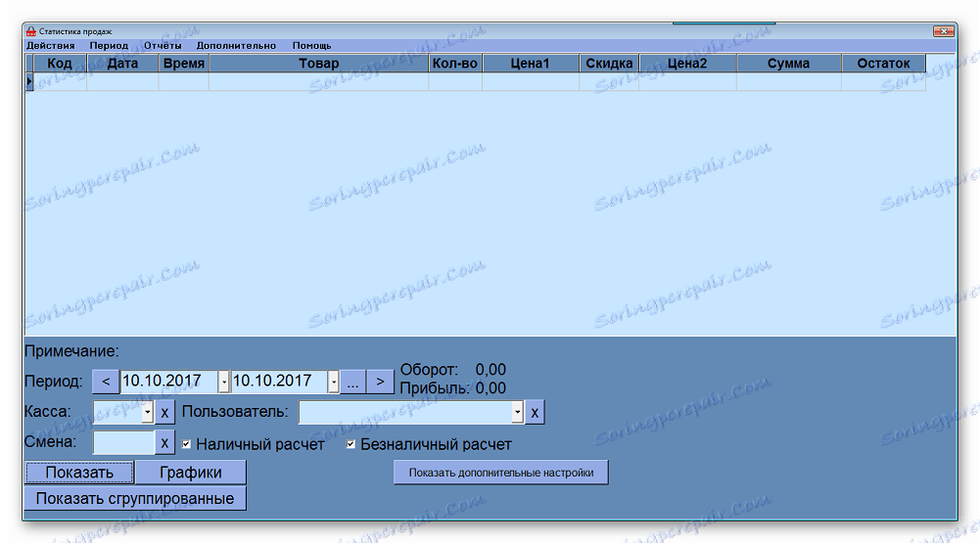The width and height of the screenshot is (980, 543).
Task: Clear the Пользователь field with x
Action: (535, 413)
